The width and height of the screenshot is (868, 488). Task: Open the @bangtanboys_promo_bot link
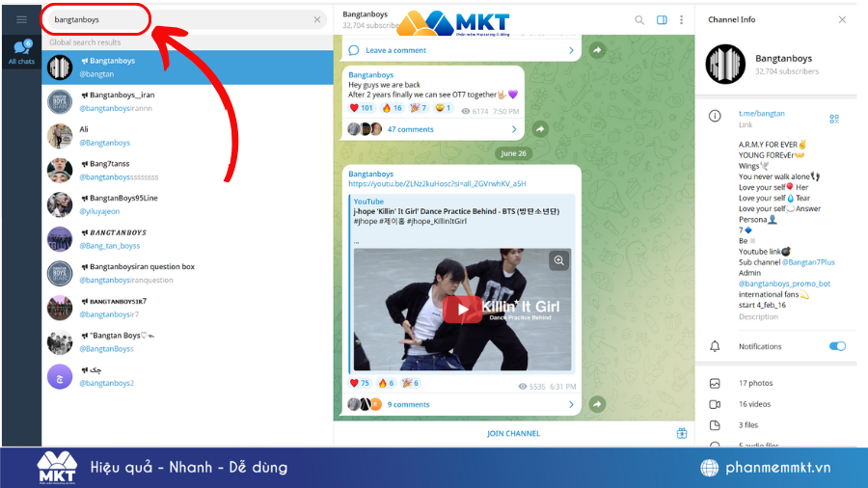click(x=784, y=284)
